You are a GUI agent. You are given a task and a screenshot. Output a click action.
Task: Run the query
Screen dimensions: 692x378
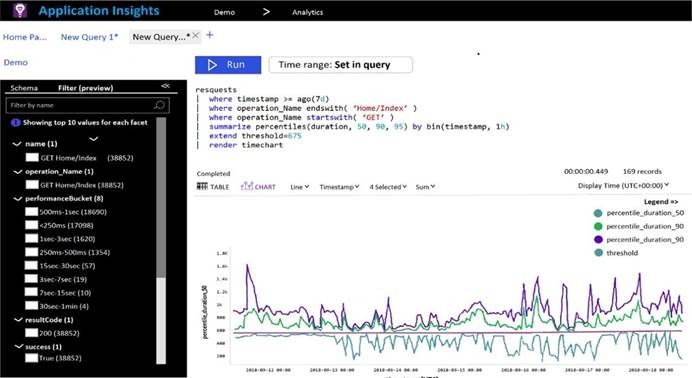pos(228,65)
